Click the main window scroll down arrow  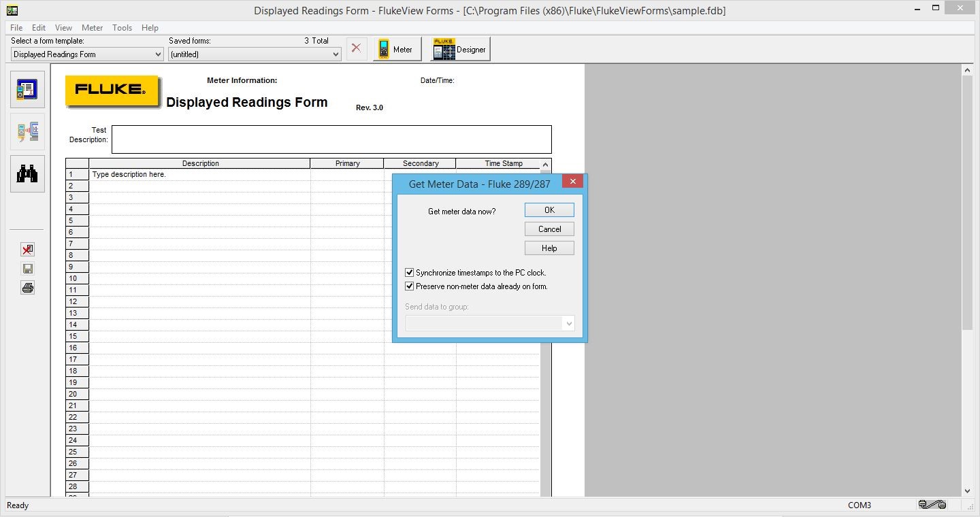[968, 490]
